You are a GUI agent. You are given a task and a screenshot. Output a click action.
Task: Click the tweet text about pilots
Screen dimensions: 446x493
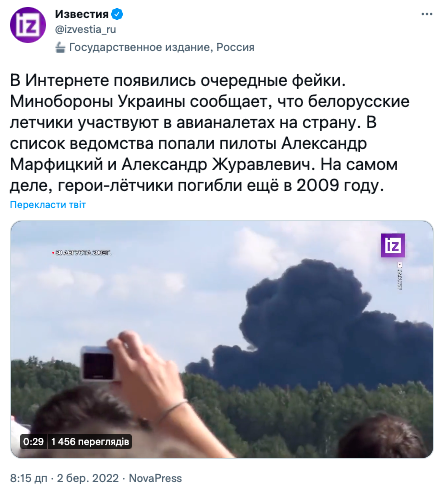tap(210, 133)
